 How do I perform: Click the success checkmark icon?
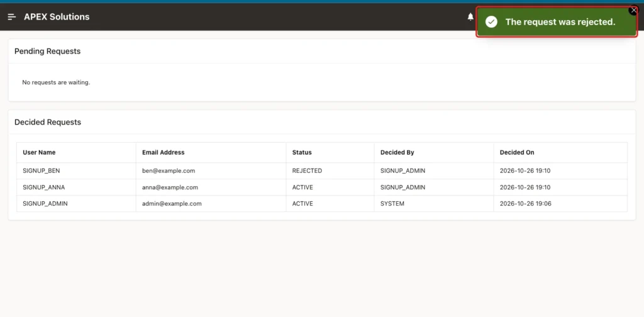pos(491,22)
